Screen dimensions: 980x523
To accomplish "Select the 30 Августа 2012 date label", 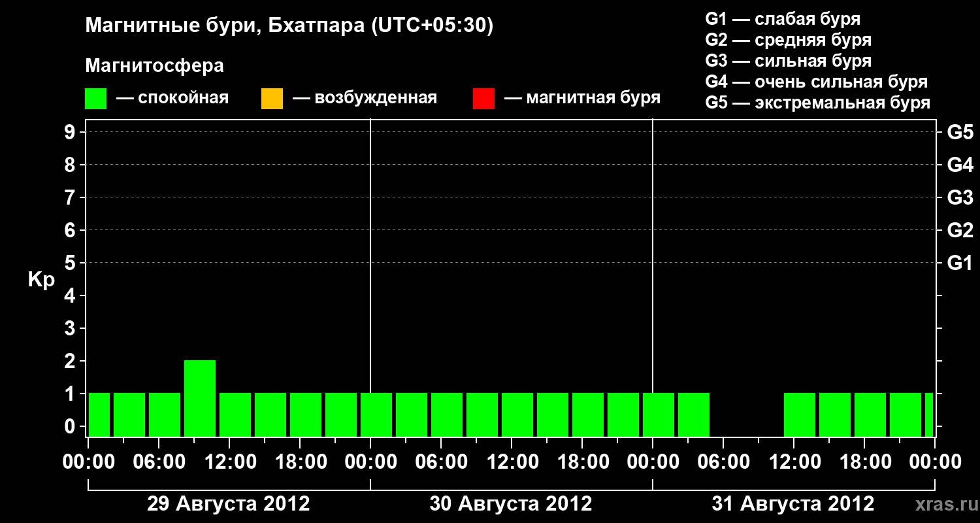I will (x=511, y=504).
